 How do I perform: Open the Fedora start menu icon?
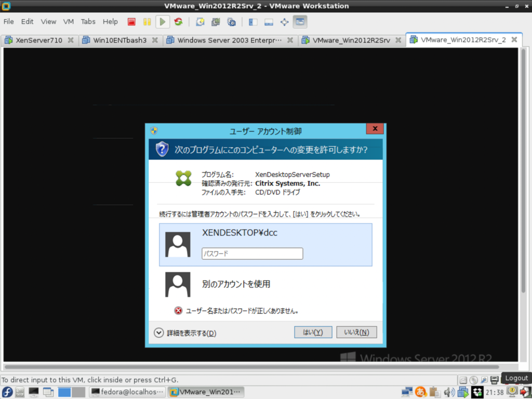(7, 392)
